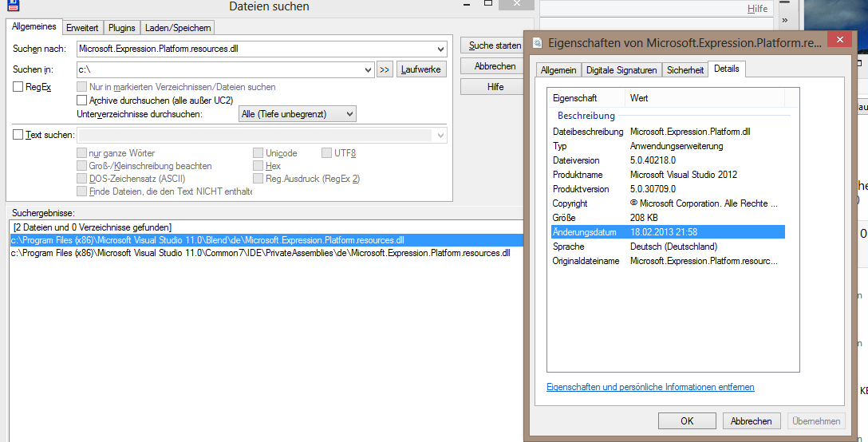
Task: Check the Hex option
Action: tap(258, 166)
